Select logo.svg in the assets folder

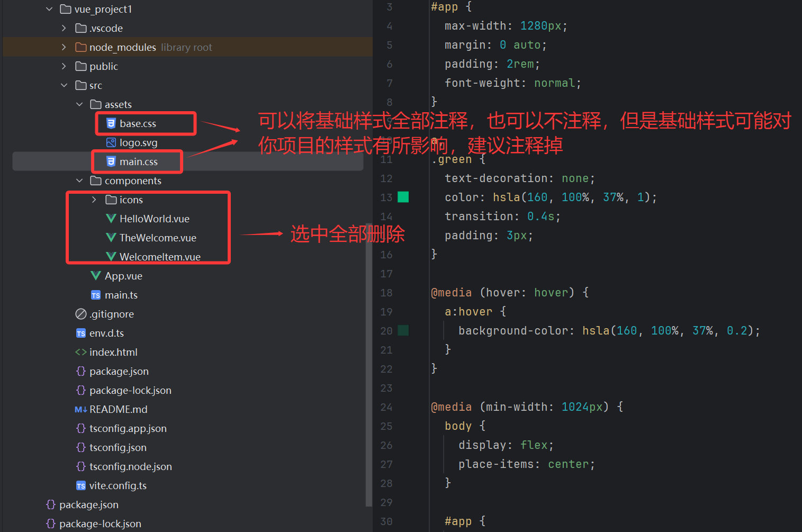coord(138,142)
